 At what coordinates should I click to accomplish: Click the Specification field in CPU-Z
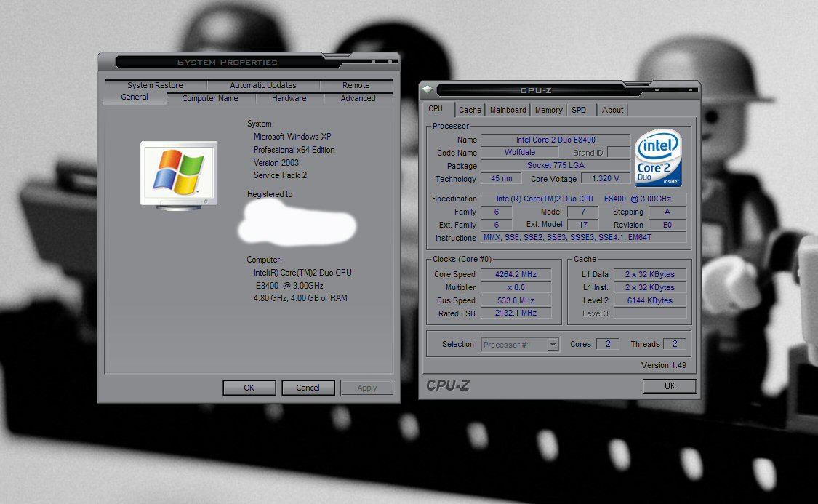tap(583, 199)
